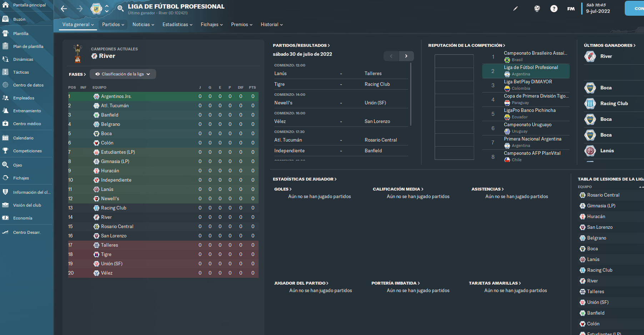
Task: Open Competiciones trophy icon
Action: 5,151
